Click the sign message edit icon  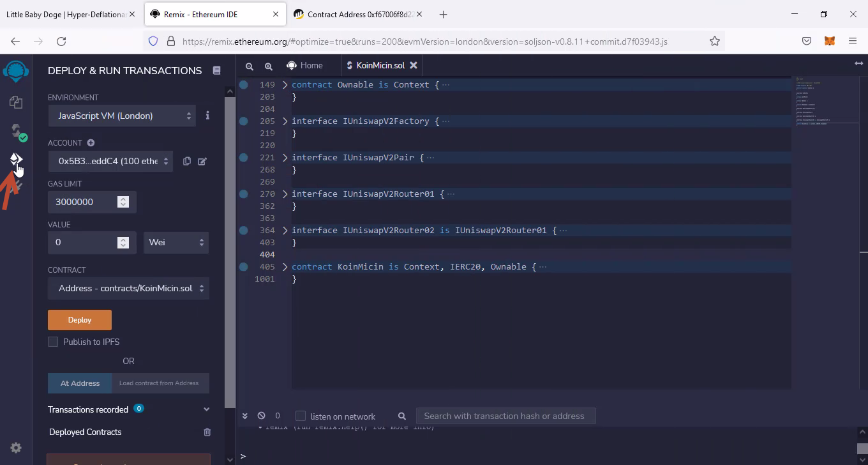point(202,162)
